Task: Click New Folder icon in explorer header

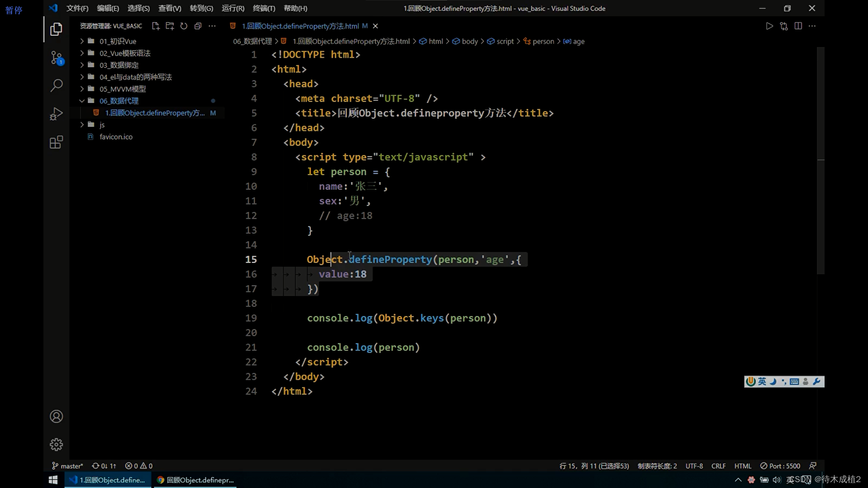Action: 170,26
